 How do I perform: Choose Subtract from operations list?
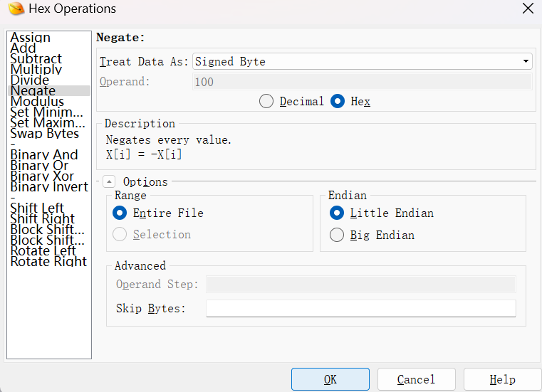coord(36,59)
